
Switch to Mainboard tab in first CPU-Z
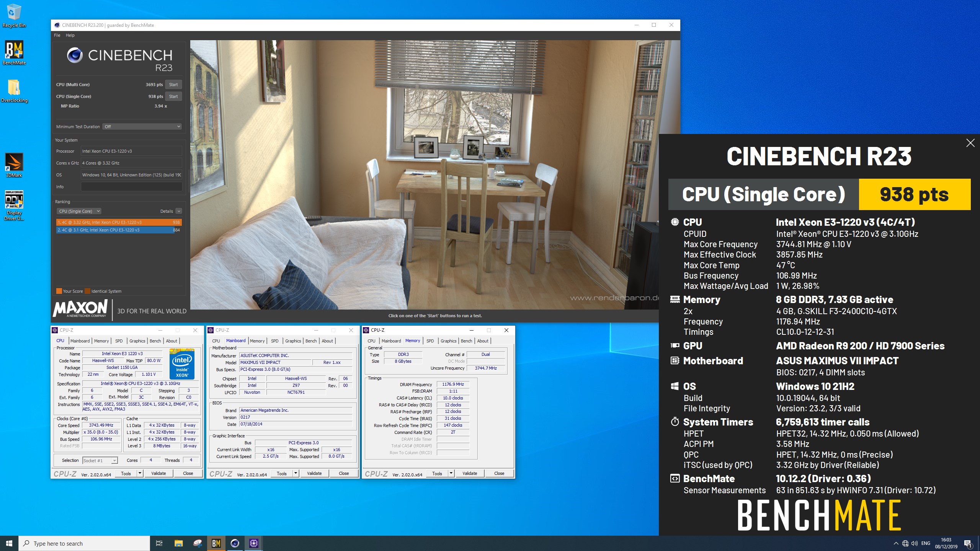[x=80, y=341]
